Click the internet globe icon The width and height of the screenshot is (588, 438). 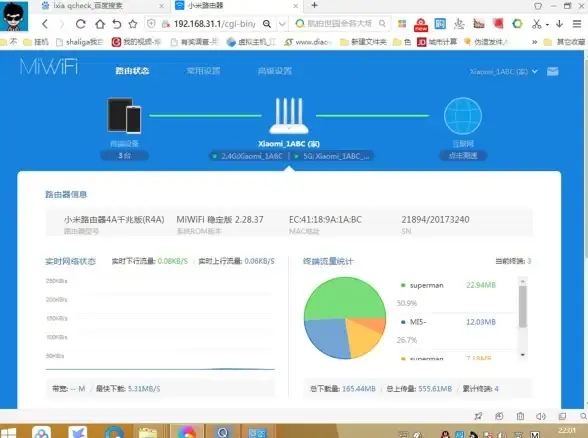[463, 116]
